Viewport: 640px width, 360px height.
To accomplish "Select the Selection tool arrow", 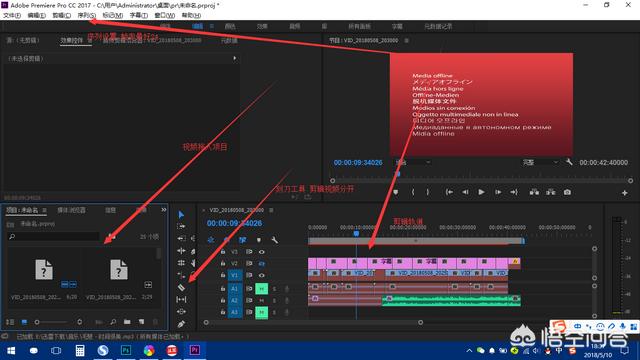I will tap(181, 215).
